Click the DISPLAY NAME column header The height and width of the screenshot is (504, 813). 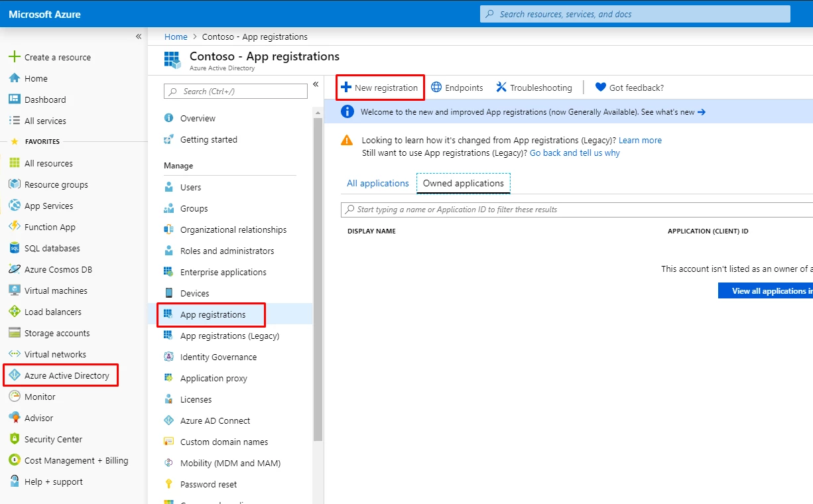(x=371, y=231)
